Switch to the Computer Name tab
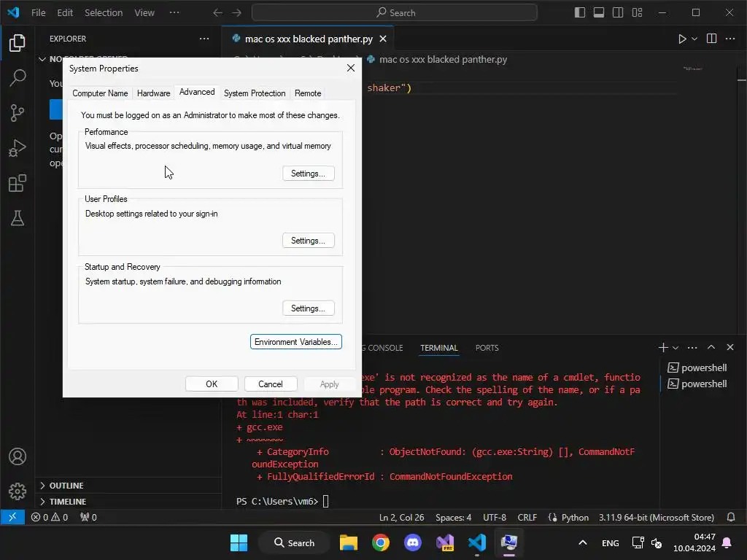 tap(100, 93)
